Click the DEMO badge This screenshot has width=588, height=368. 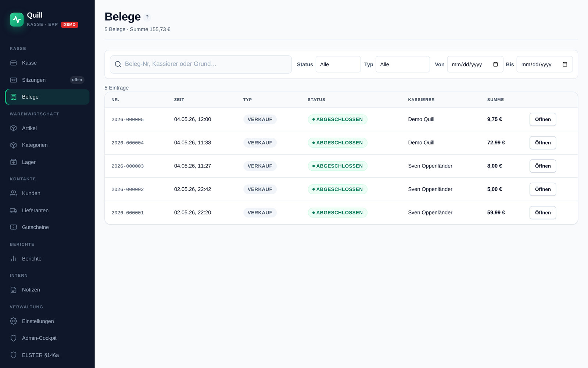[69, 25]
